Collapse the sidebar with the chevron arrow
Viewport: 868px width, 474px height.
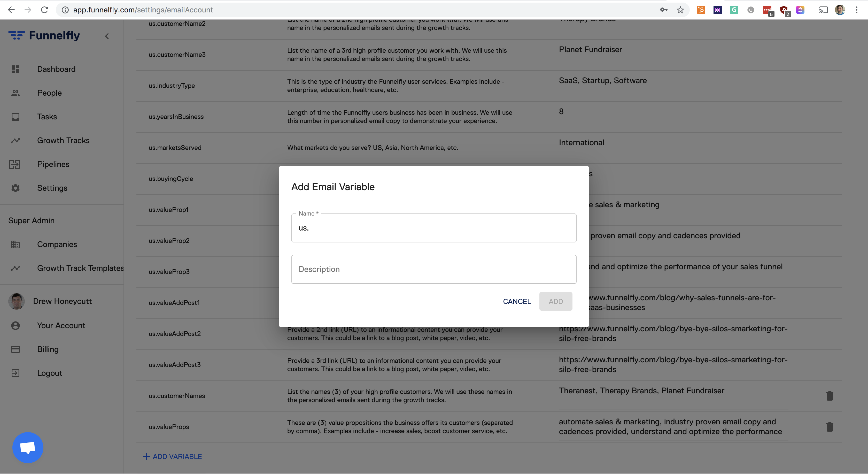107,36
